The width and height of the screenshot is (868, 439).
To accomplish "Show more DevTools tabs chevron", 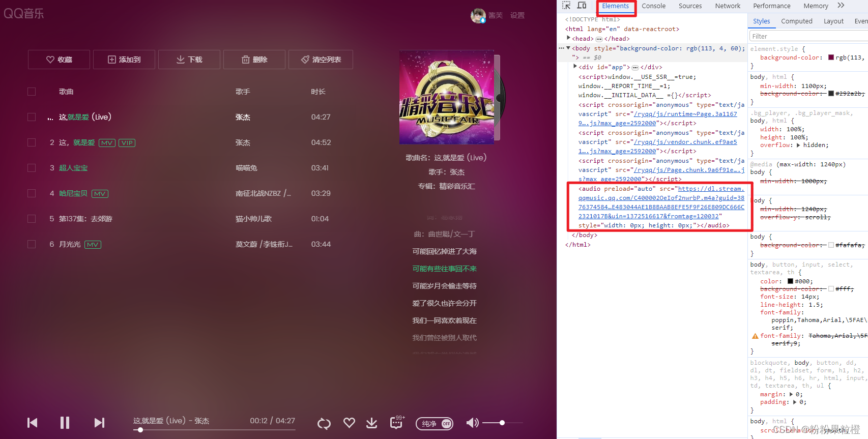I will coord(841,6).
